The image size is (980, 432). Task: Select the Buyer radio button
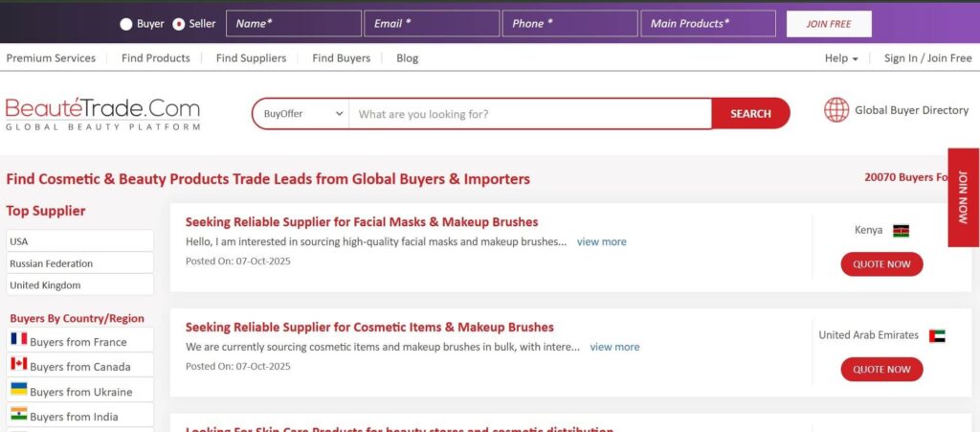(x=126, y=24)
